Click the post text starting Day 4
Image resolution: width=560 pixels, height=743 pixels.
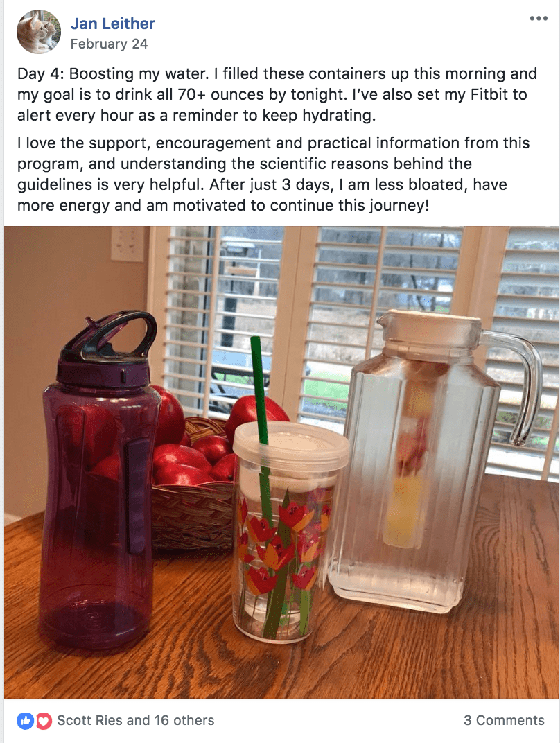[x=277, y=94]
